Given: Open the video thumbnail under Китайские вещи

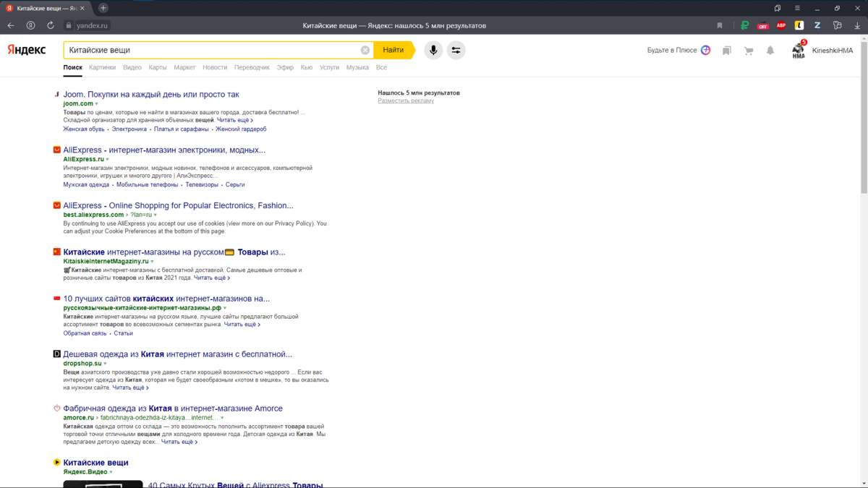Looking at the screenshot, I should (x=103, y=484).
